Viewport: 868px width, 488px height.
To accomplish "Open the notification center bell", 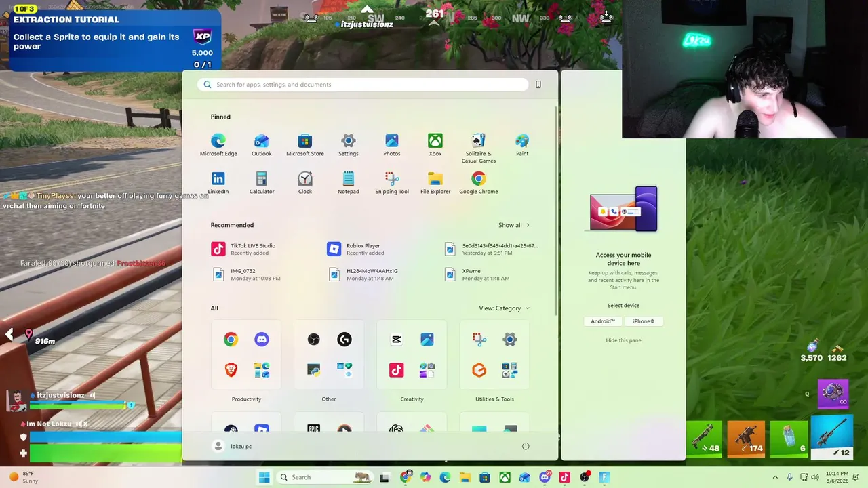I will pyautogui.click(x=857, y=477).
